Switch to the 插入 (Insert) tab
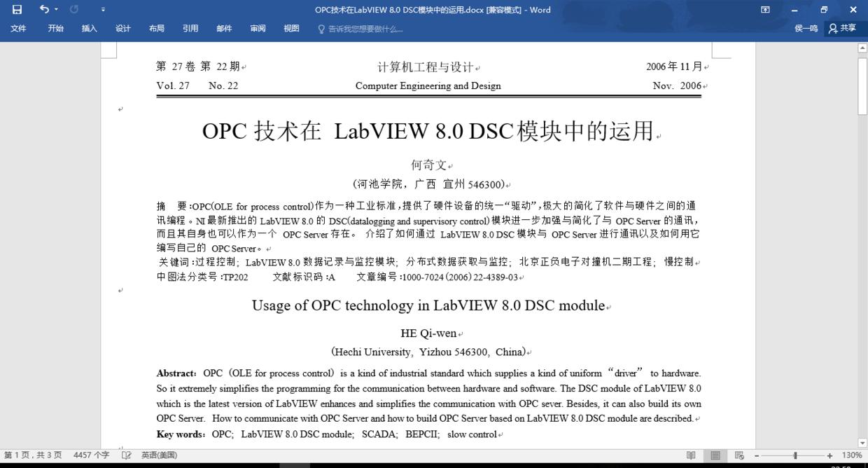The width and height of the screenshot is (868, 468). [x=89, y=28]
